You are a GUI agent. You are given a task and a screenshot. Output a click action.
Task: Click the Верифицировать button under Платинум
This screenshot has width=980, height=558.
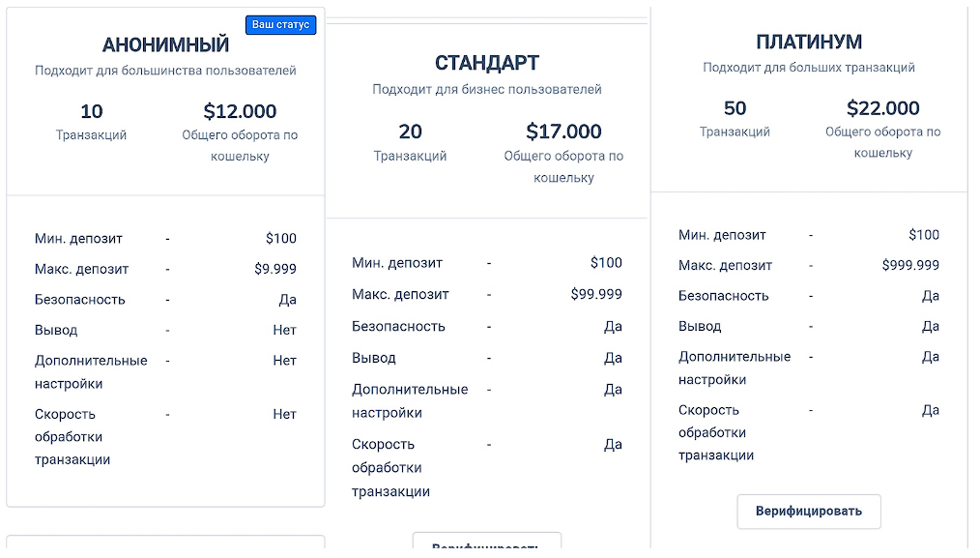click(808, 512)
